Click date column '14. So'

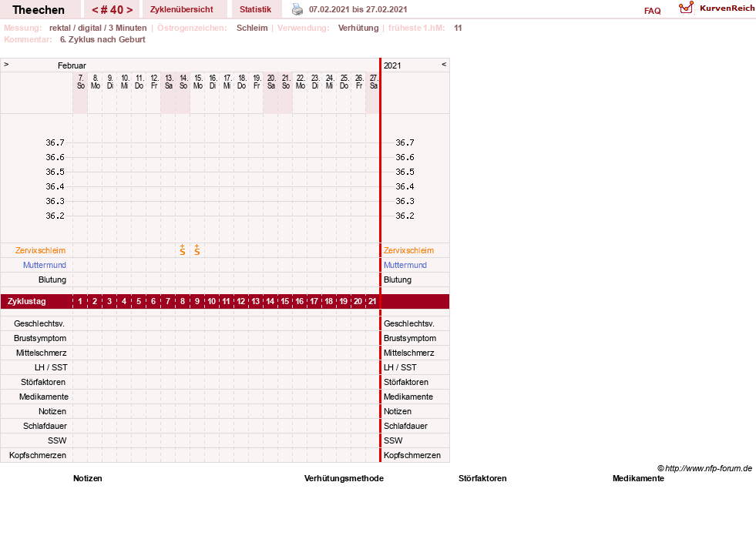tap(183, 82)
